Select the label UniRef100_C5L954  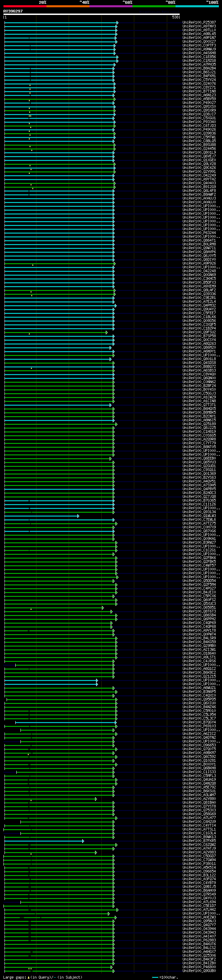click(x=199, y=714)
